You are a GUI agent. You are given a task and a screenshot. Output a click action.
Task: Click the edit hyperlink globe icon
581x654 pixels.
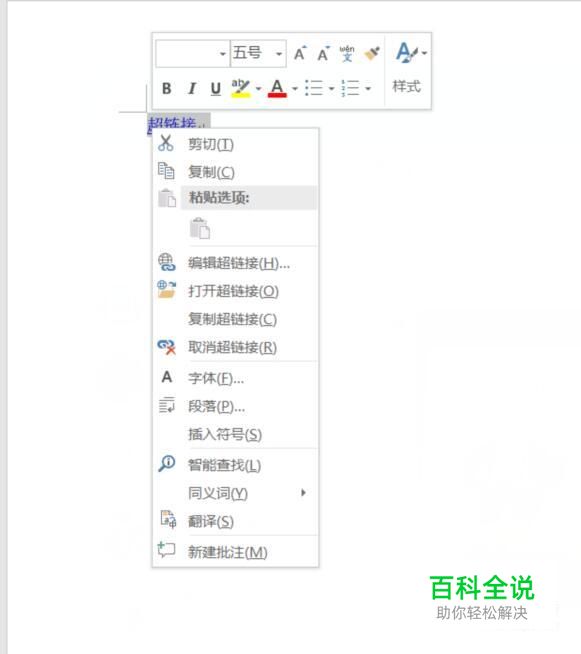click(x=167, y=262)
